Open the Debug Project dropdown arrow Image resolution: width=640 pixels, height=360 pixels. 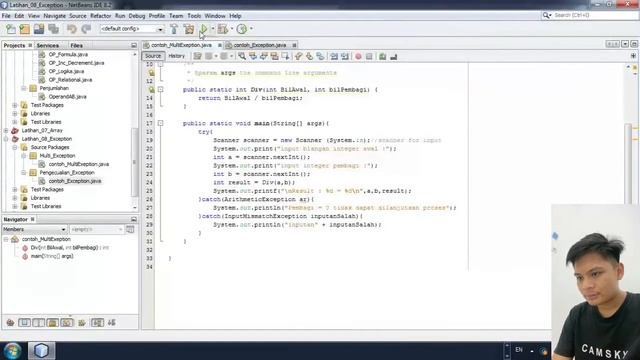click(231, 29)
